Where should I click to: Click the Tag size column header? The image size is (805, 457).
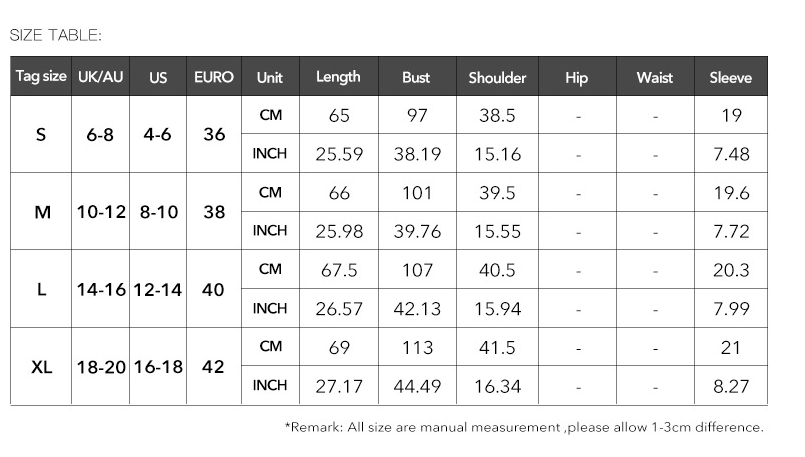pos(41,77)
